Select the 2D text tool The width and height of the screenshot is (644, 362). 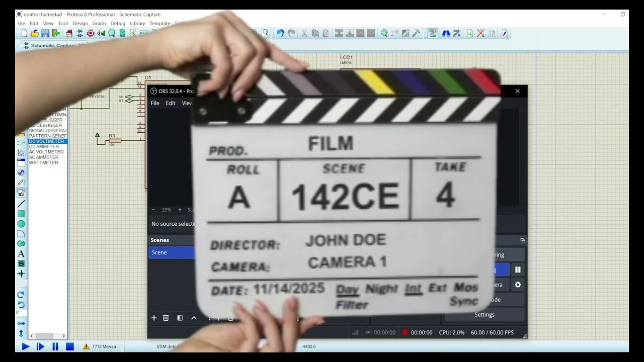coord(21,254)
